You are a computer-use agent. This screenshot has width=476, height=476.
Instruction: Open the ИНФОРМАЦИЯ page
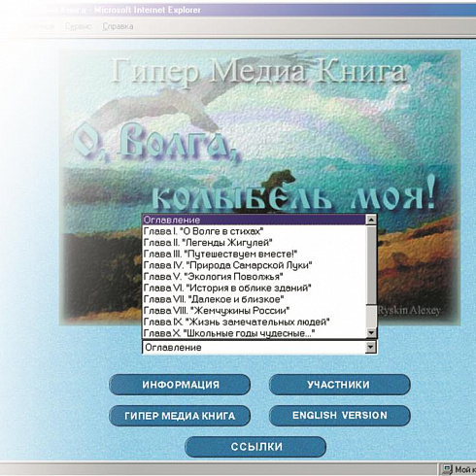point(180,385)
